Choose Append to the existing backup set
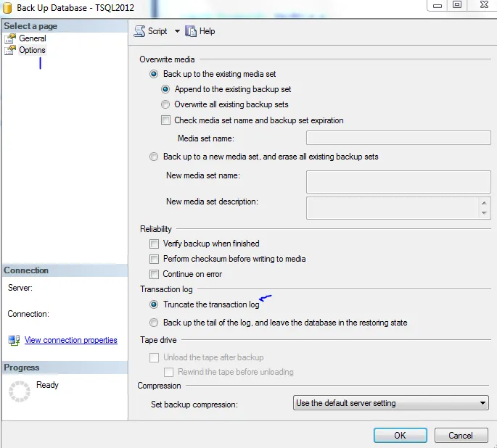497x448 pixels. pyautogui.click(x=165, y=89)
